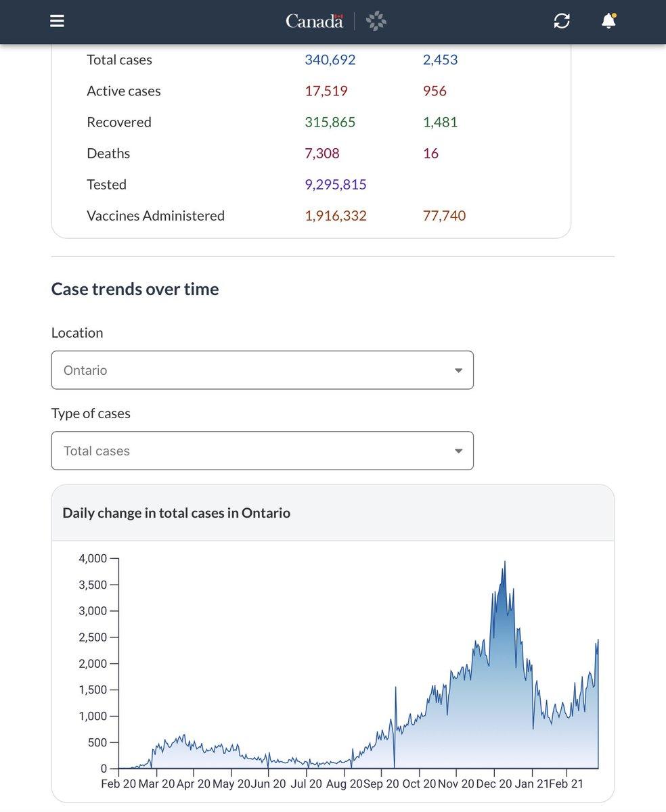Refresh the data with the sync icon
This screenshot has width=666, height=812.
[562, 21]
